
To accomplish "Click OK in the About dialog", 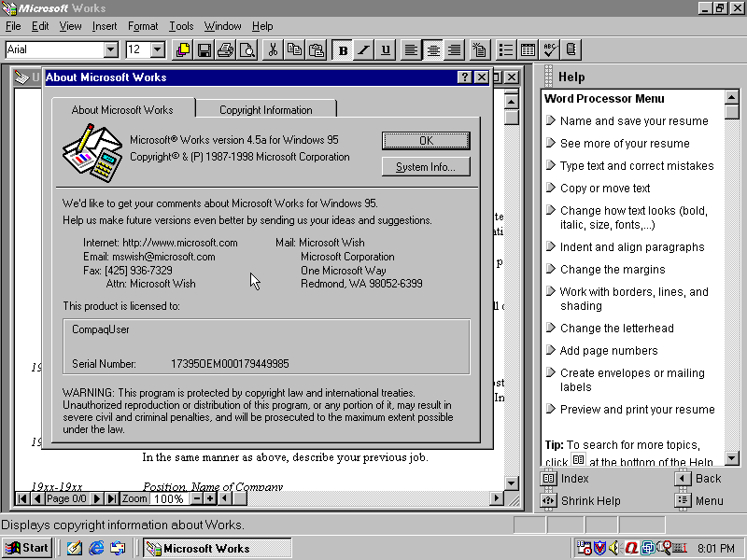I will click(x=426, y=141).
